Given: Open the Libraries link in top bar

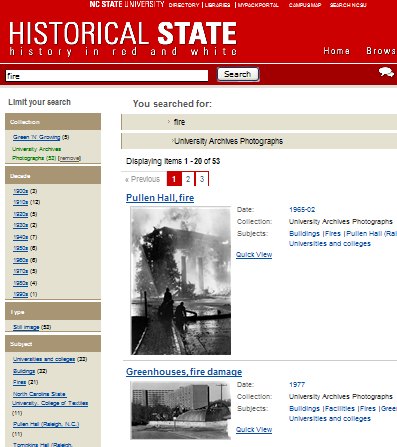Looking at the screenshot, I should [217, 5].
